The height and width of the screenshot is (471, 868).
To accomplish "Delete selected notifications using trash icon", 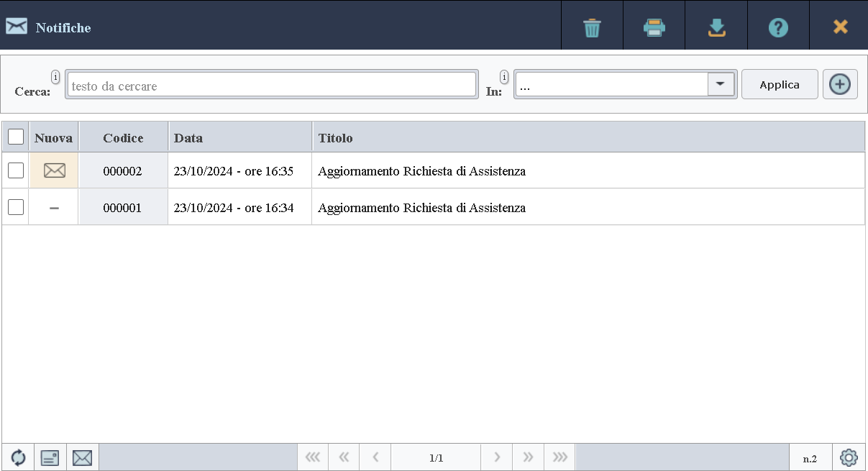I will click(591, 26).
